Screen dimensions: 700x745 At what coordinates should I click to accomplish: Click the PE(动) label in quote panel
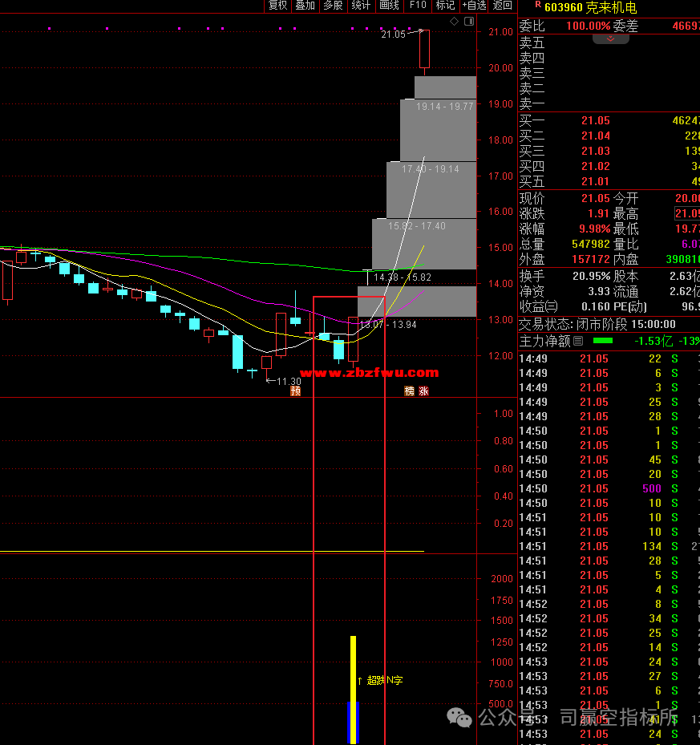[x=629, y=306]
